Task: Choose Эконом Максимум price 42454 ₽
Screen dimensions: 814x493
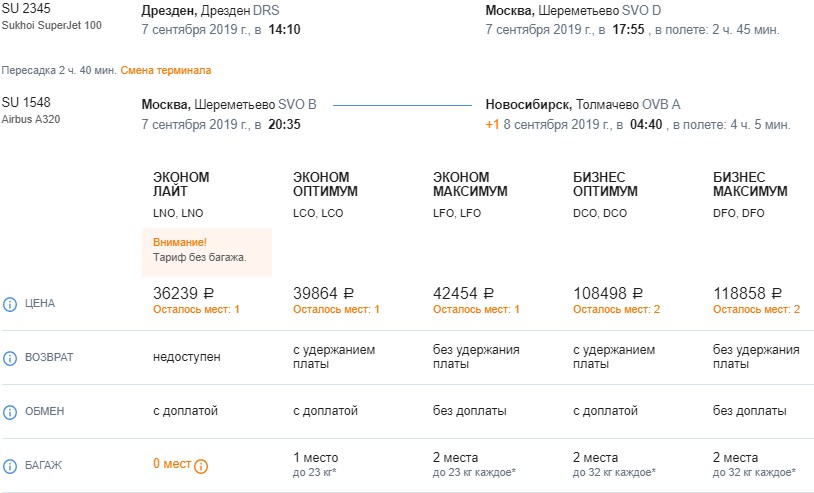Action: pos(464,294)
